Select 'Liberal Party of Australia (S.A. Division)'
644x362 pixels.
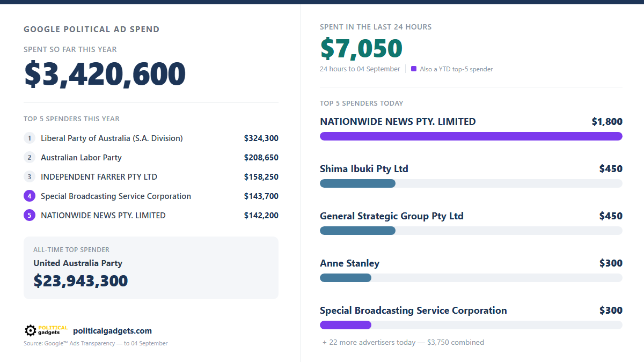pyautogui.click(x=112, y=138)
